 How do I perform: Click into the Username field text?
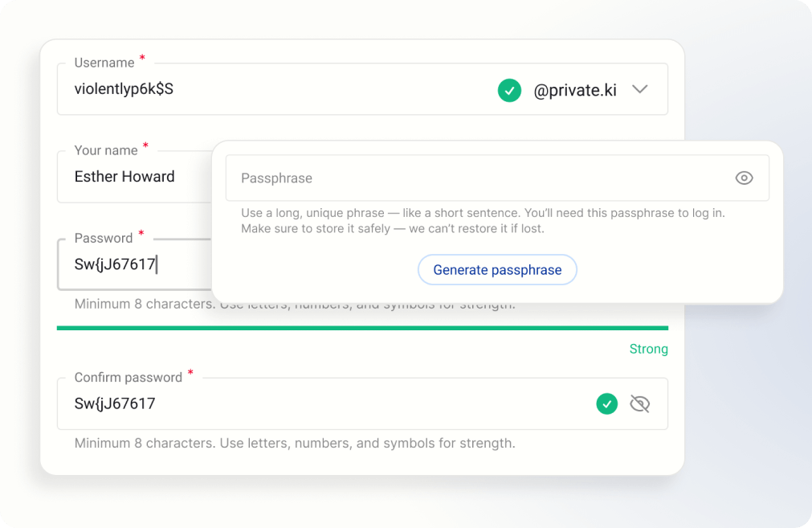pyautogui.click(x=124, y=89)
